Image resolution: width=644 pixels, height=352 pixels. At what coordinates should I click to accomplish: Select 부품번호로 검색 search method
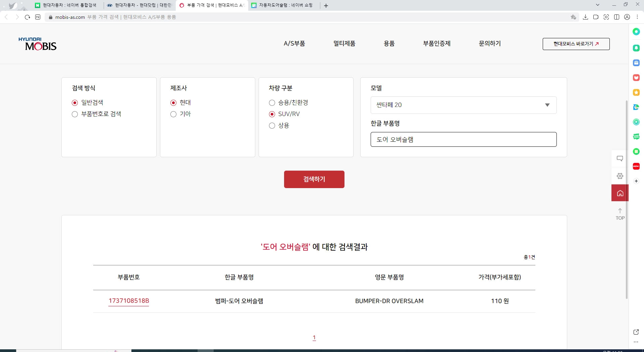[75, 114]
